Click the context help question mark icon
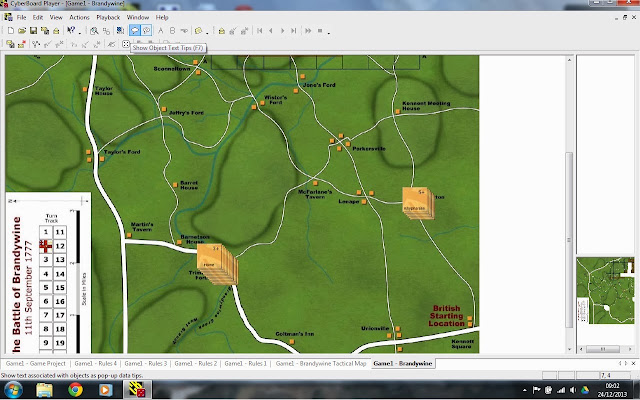Viewport: 640px width, 400px height. [x=71, y=31]
